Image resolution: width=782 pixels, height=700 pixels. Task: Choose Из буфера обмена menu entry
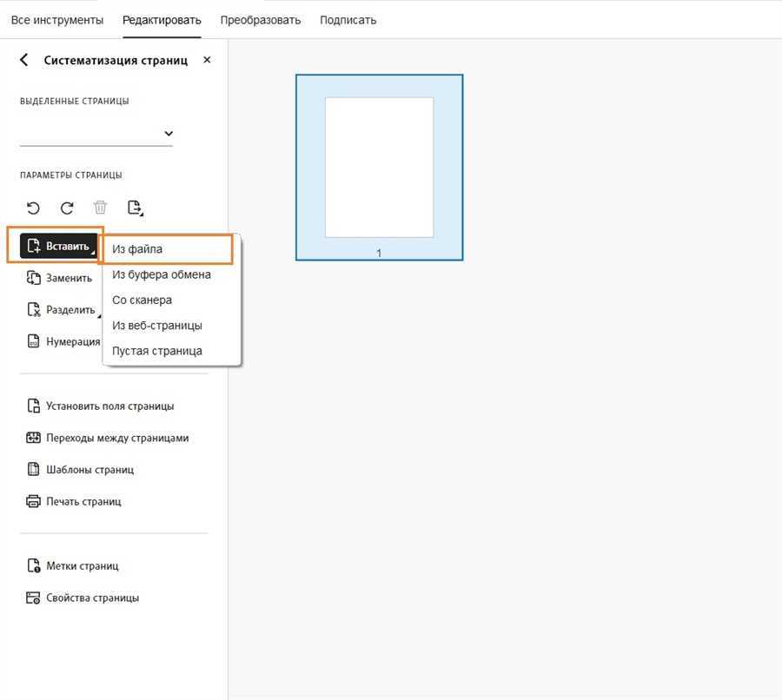click(162, 274)
